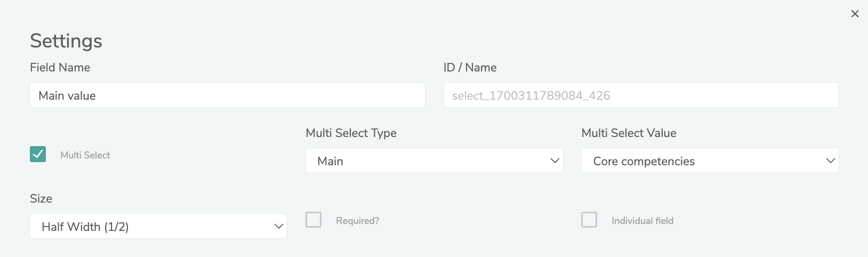Click the chevron arrow beside Main
868x257 pixels.
pos(554,161)
